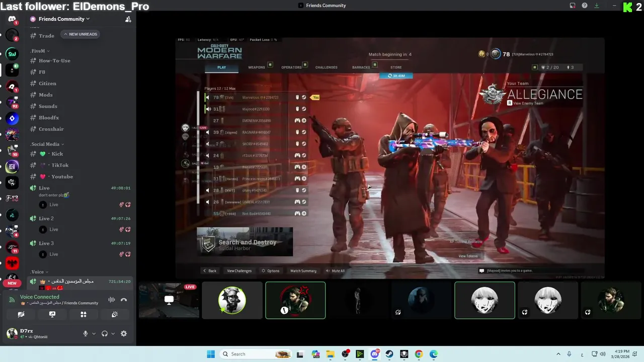
Task: Toggle Mute All in the game lobby
Action: pos(335,270)
